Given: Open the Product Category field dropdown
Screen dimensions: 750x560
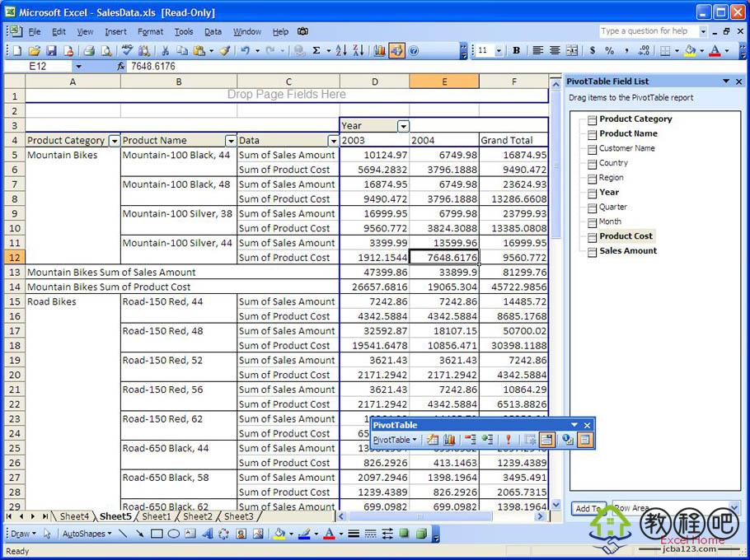Looking at the screenshot, I should tap(114, 141).
